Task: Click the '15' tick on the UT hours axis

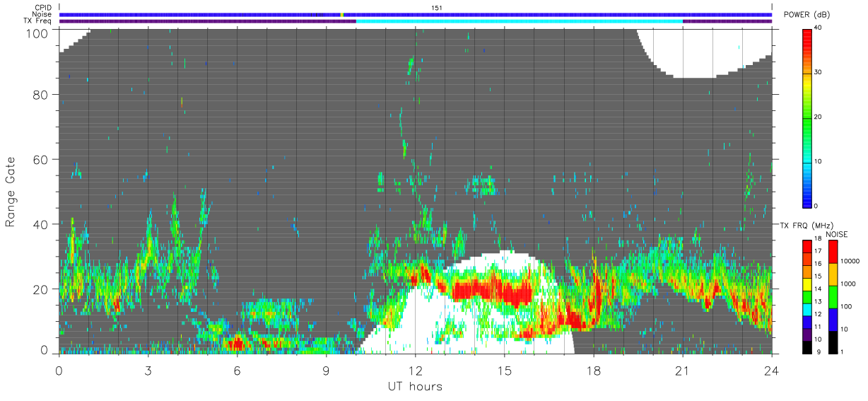Action: 505,370
